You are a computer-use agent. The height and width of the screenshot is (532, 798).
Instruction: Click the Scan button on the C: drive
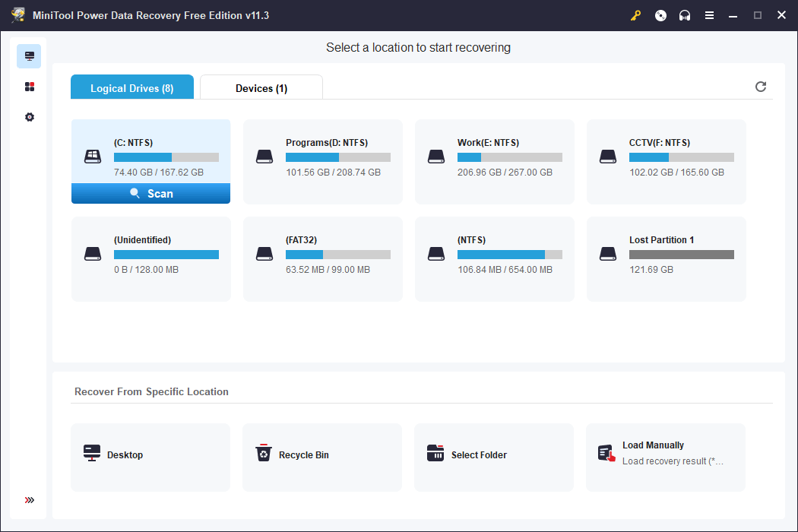150,193
